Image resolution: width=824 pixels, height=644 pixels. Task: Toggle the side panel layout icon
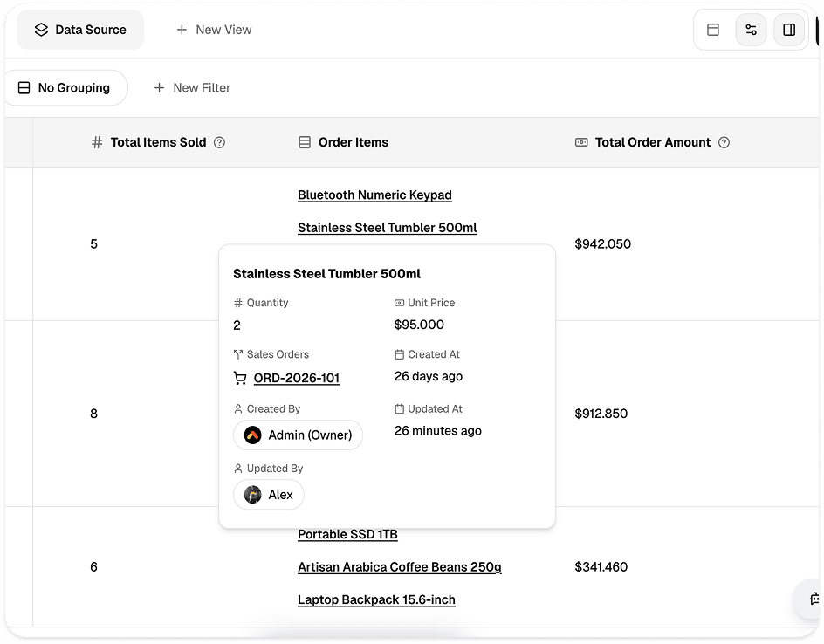[x=789, y=30]
